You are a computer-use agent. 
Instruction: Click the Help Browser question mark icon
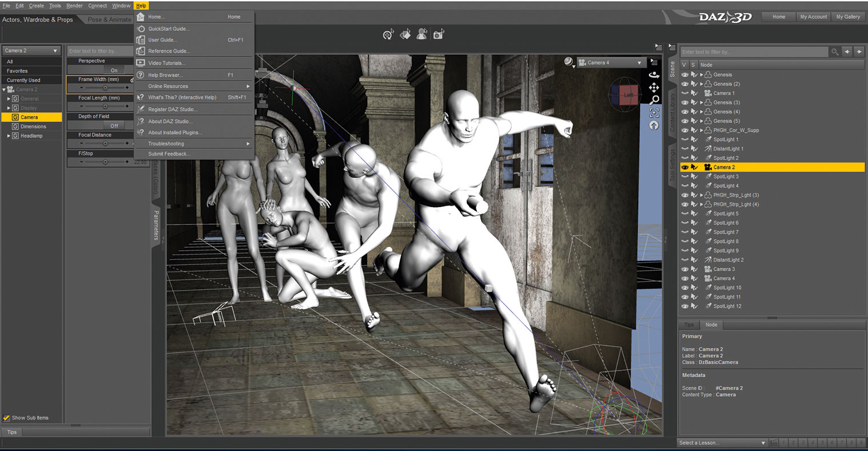point(141,75)
